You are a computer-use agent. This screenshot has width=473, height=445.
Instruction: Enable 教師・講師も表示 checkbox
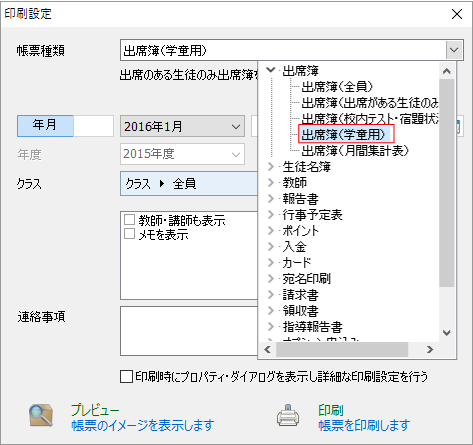click(129, 220)
